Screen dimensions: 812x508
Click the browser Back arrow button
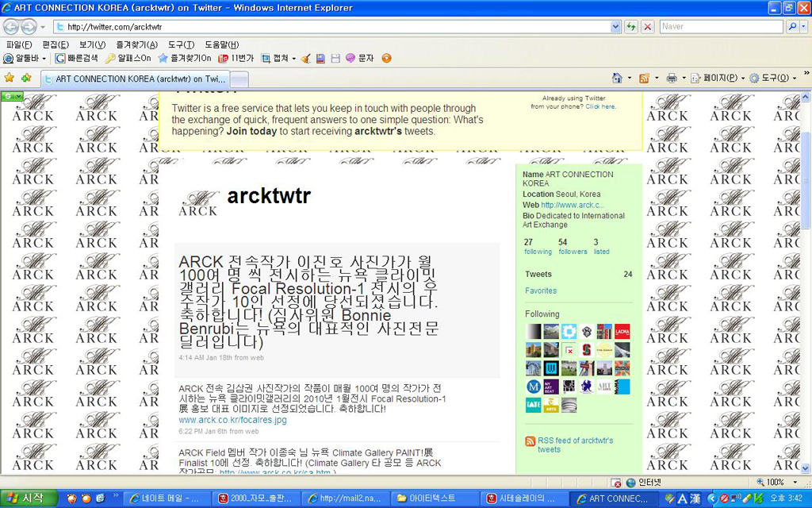[11, 27]
